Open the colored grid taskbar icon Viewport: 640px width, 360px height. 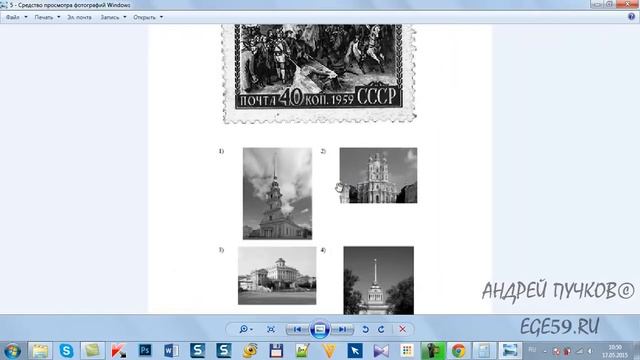click(407, 351)
